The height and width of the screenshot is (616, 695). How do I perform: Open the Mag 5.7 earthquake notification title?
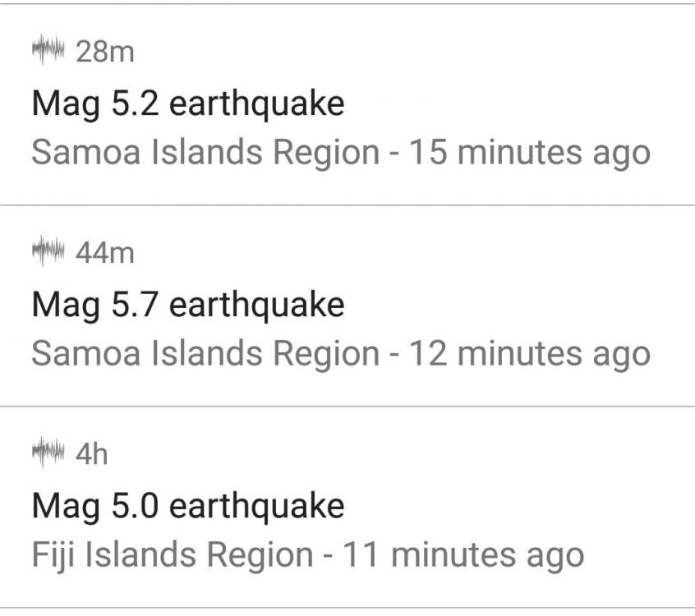(187, 306)
